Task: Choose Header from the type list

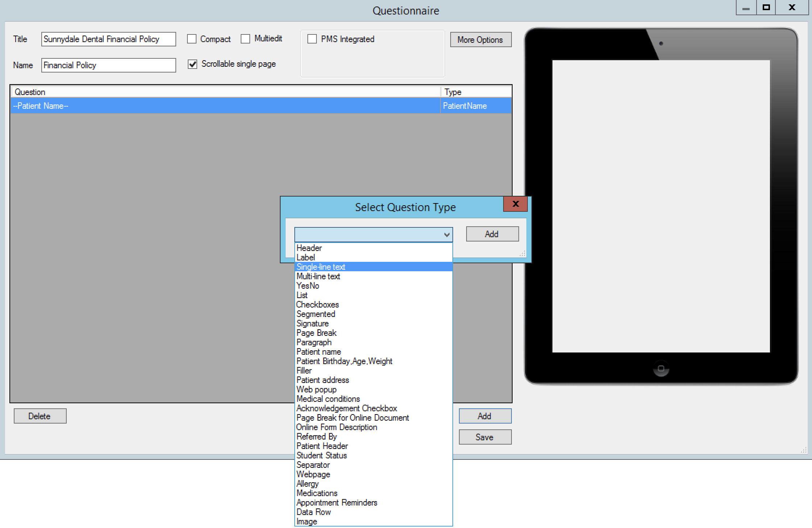Action: pyautogui.click(x=374, y=248)
